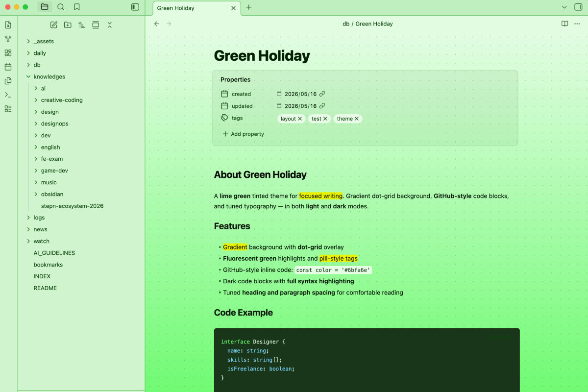Click the Properties heading

[x=235, y=79]
